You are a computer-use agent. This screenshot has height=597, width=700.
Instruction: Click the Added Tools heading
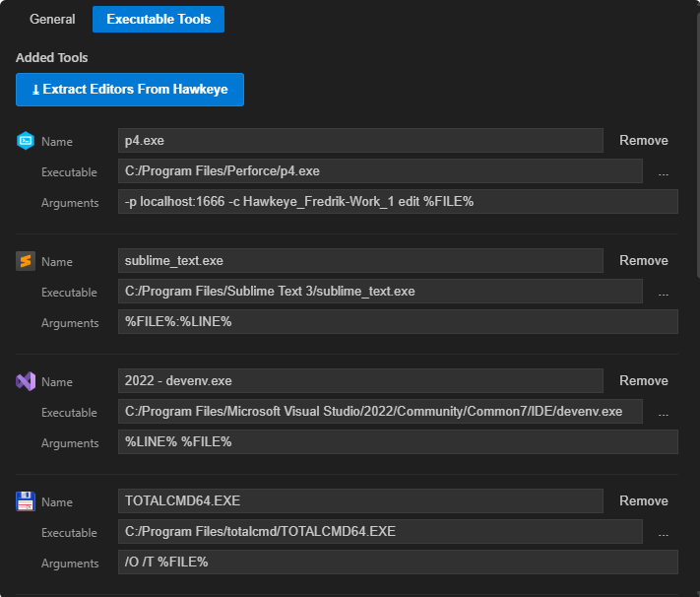click(x=52, y=58)
